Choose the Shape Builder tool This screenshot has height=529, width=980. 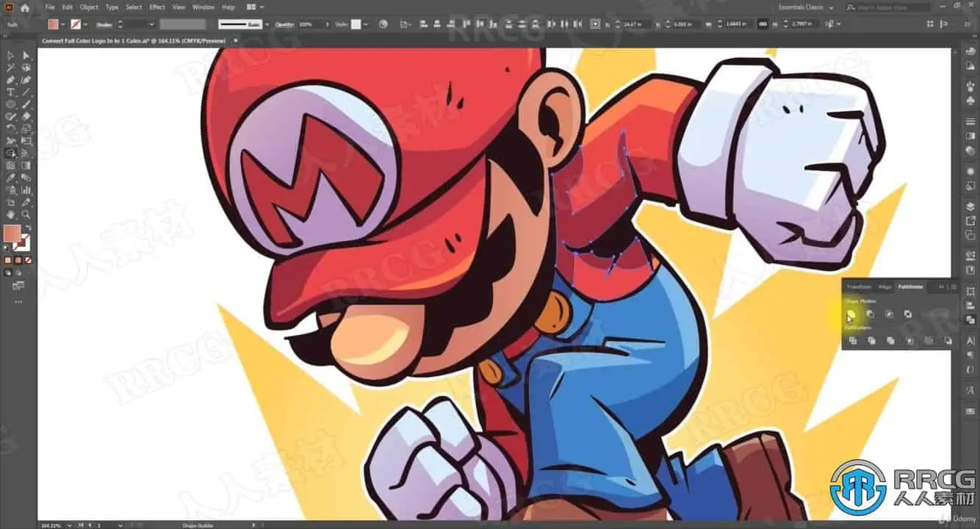pos(11,153)
